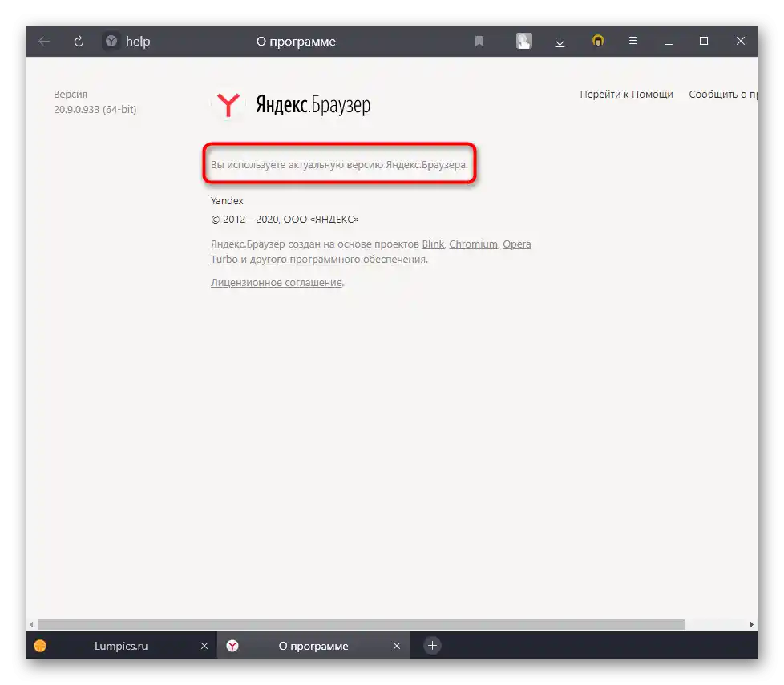This screenshot has width=784, height=685.
Task: Click the yellow headphones extension icon
Action: (598, 41)
